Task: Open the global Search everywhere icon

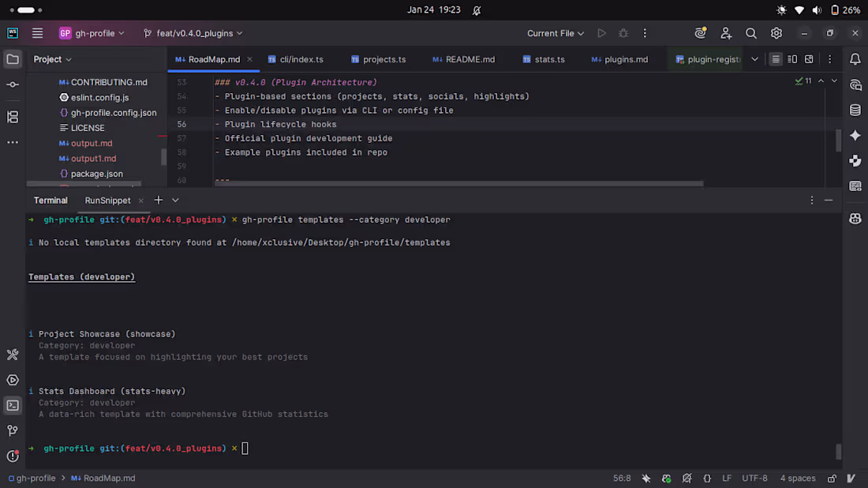Action: pos(751,33)
